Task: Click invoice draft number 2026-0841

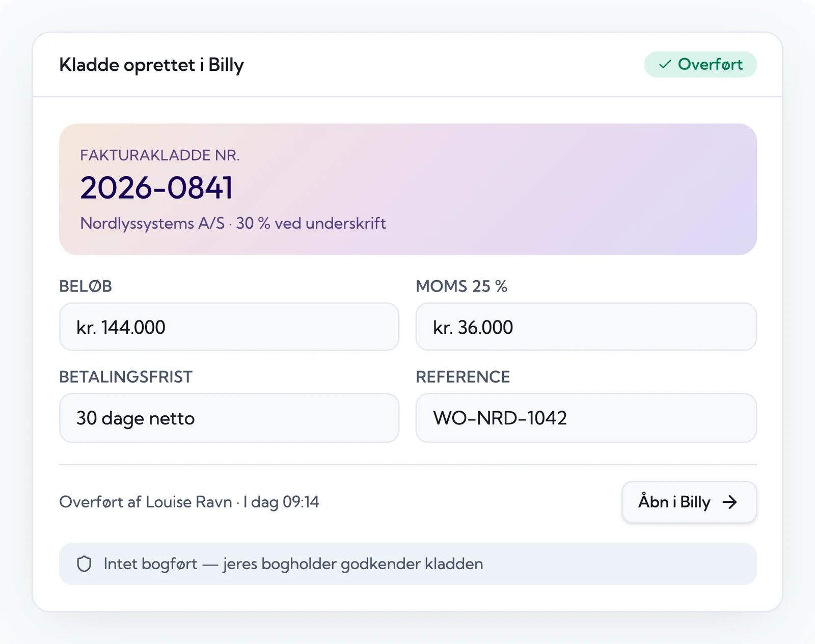Action: coord(157,187)
